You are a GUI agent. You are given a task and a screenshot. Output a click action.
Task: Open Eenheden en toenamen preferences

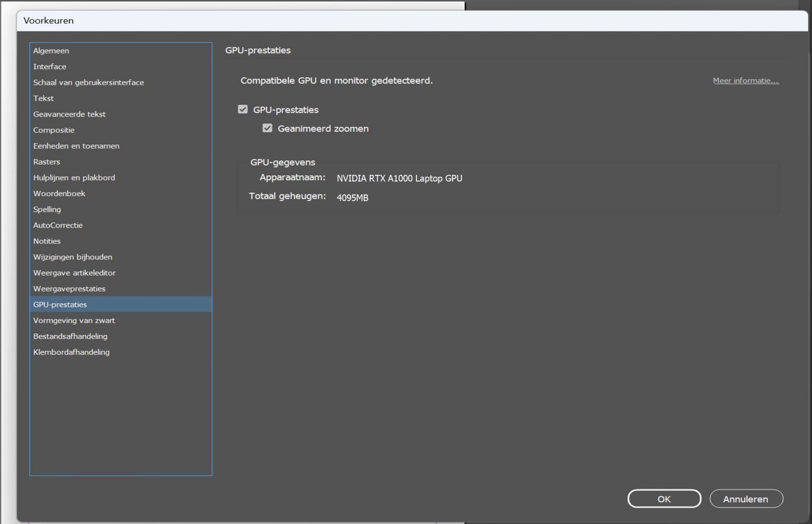tap(76, 146)
